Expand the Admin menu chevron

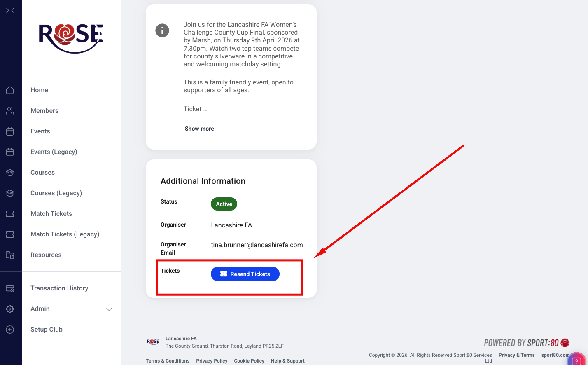[109, 309]
